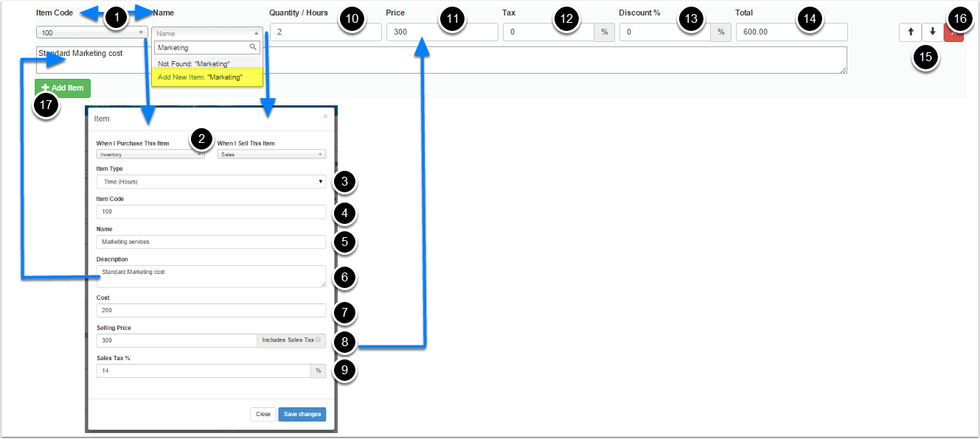Open the When I Purchase This Item dropdown
Viewport: 980px width, 439px height.
point(150,155)
